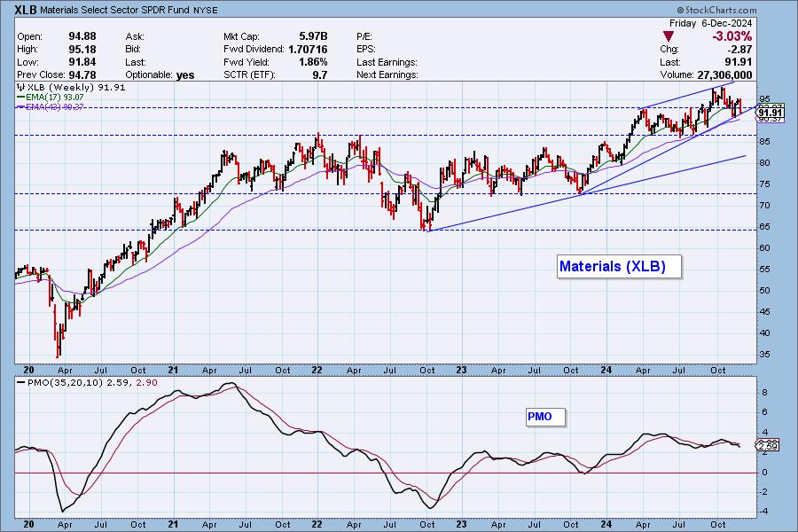This screenshot has height=532, width=798.
Task: Click year label 22 under the price chart
Action: tap(317, 370)
